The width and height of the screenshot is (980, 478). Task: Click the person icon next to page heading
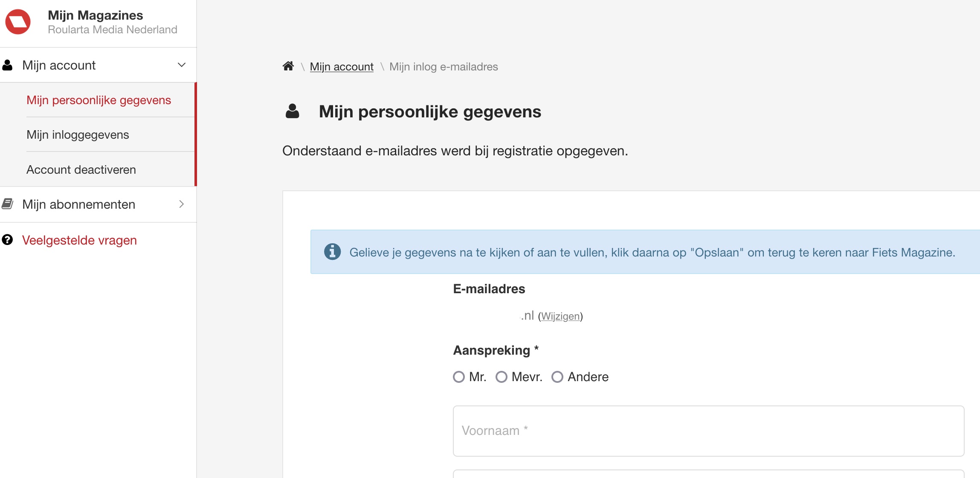[x=292, y=111]
